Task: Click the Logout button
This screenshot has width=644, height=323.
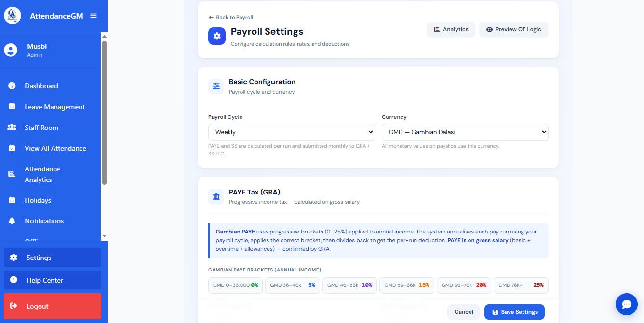Action: point(53,306)
